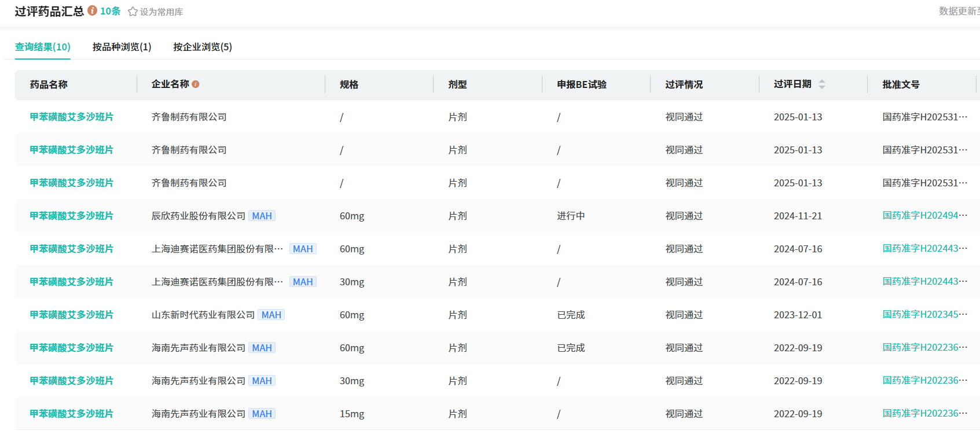980x434 pixels.
Task: Open drug name link in 辰欣药业 row
Action: (x=71, y=216)
